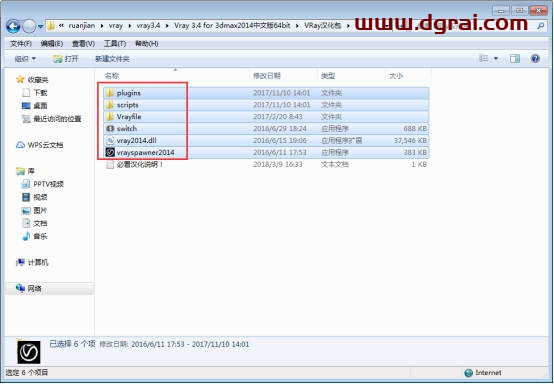Viewport: 554px width, 384px height.
Task: Open the 组织 dropdown
Action: (x=25, y=59)
